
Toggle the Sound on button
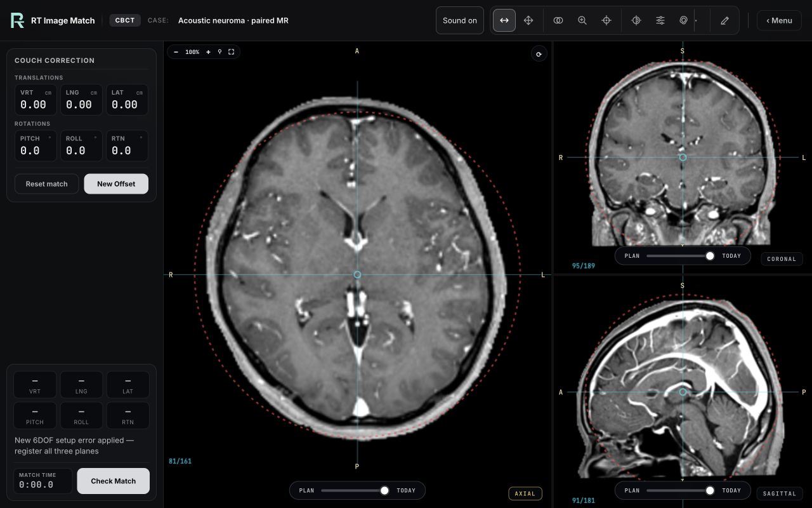tap(460, 20)
